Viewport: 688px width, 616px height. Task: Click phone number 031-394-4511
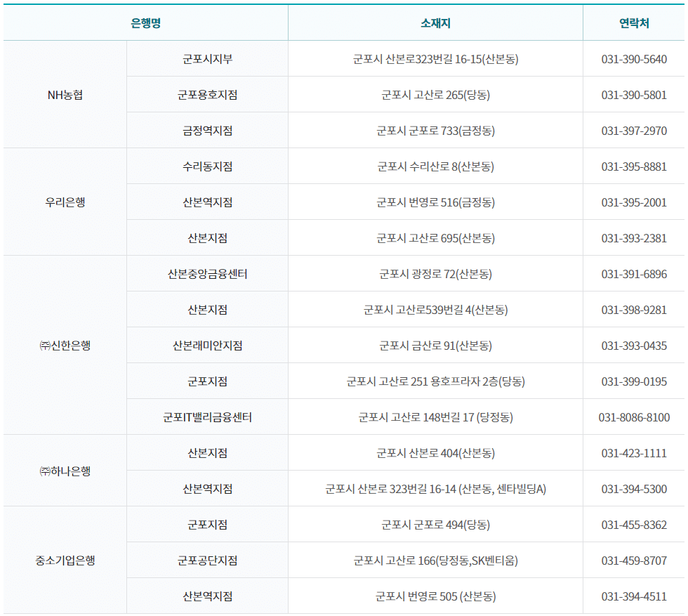[x=634, y=596]
